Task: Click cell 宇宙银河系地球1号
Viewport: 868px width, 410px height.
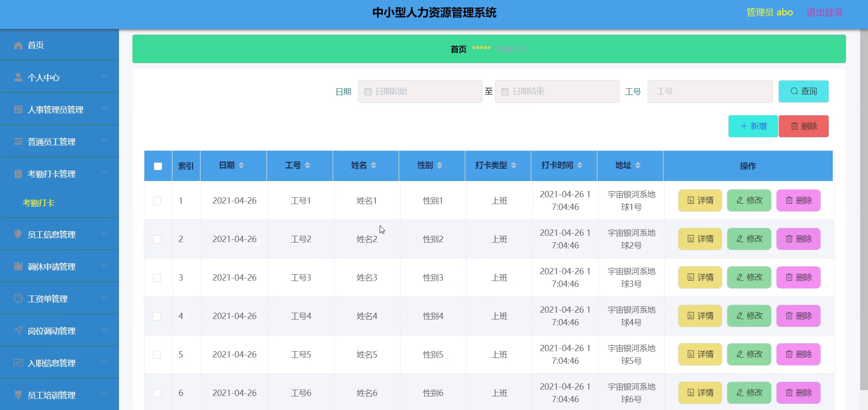Action: (x=631, y=200)
